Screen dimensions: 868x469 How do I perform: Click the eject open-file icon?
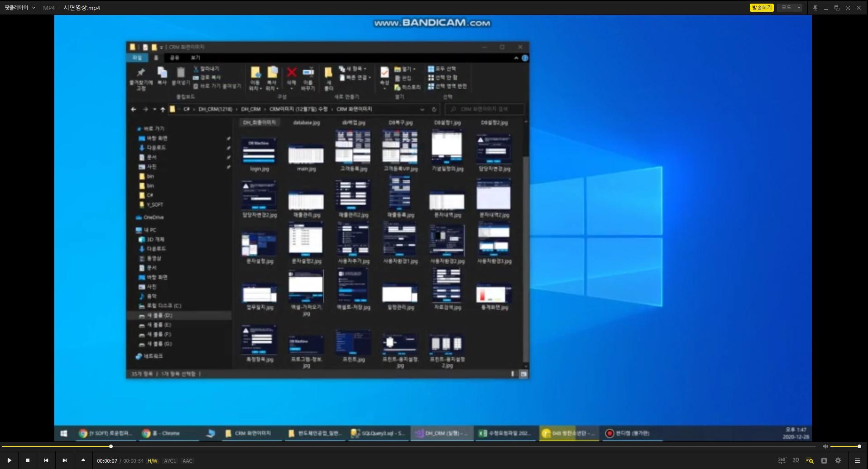[83, 460]
